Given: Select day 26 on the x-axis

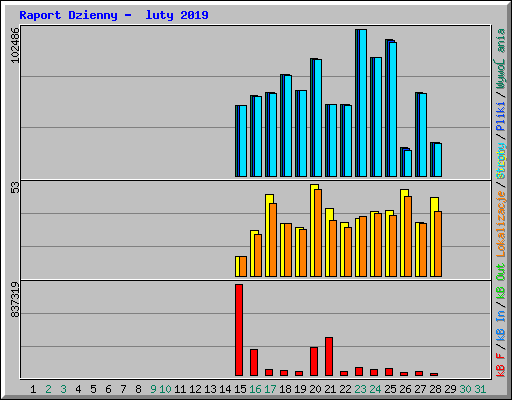Looking at the screenshot, I should point(405,389).
